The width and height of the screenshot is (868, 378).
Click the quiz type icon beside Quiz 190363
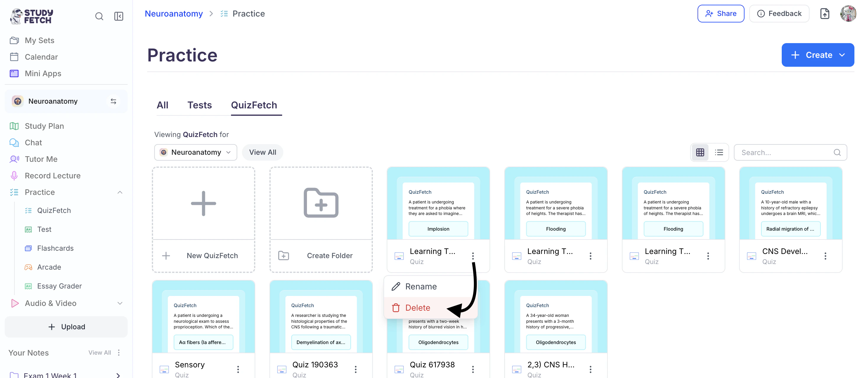(x=282, y=369)
